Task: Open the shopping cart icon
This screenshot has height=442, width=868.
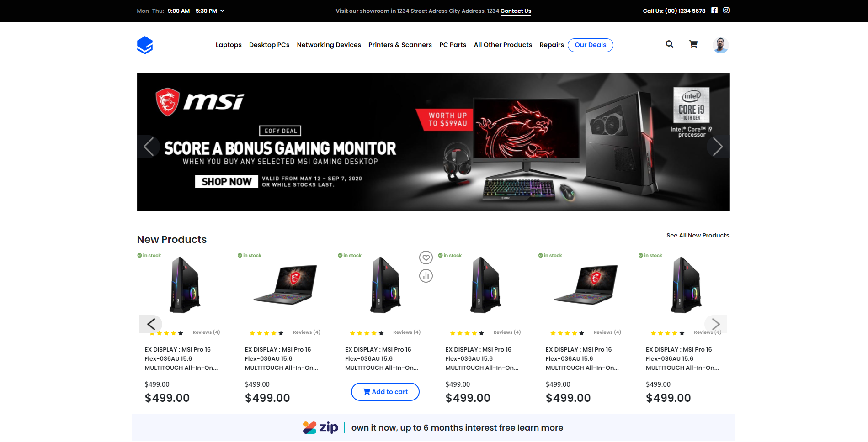Action: click(693, 44)
